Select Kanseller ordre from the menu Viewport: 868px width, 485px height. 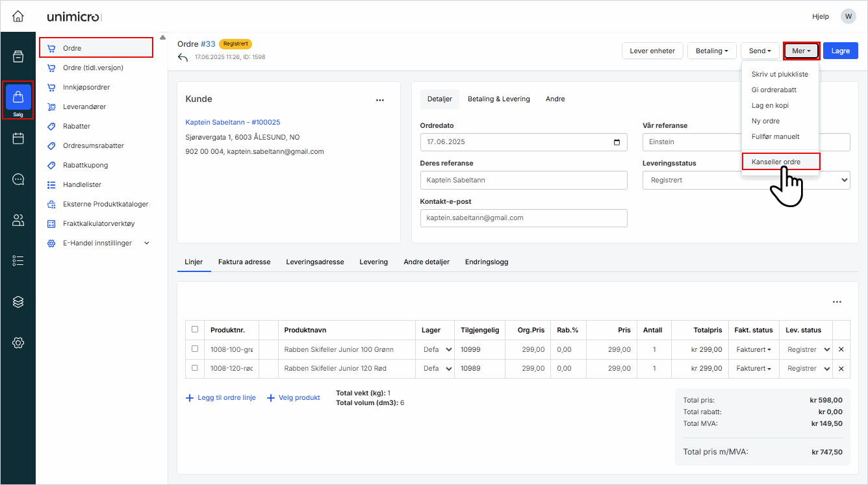780,162
